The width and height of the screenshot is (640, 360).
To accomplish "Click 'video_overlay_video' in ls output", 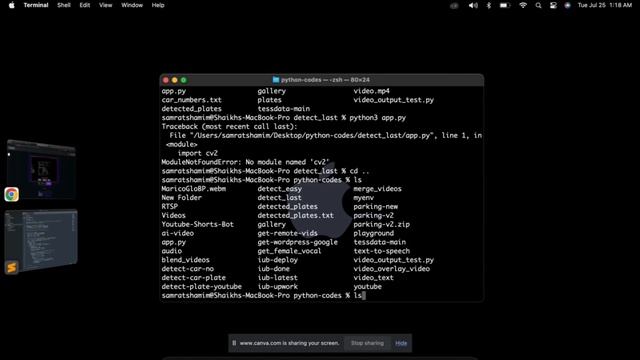I will point(391,269).
